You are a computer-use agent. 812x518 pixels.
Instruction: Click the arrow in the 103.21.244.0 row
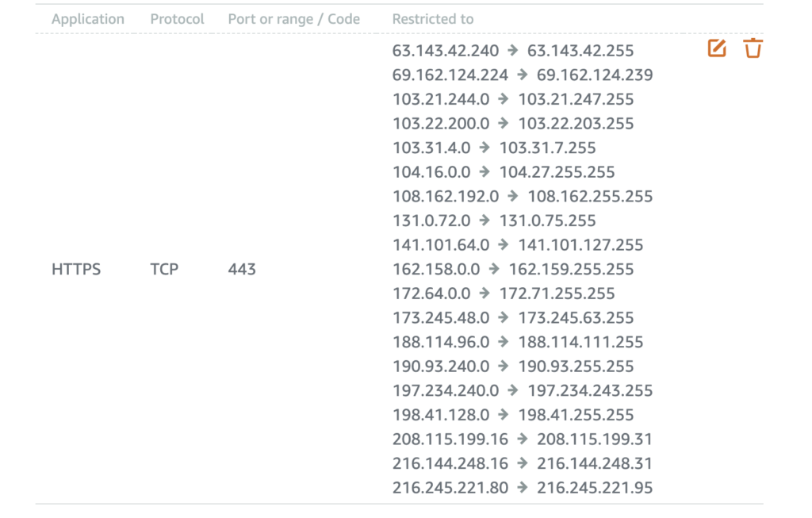pos(504,99)
